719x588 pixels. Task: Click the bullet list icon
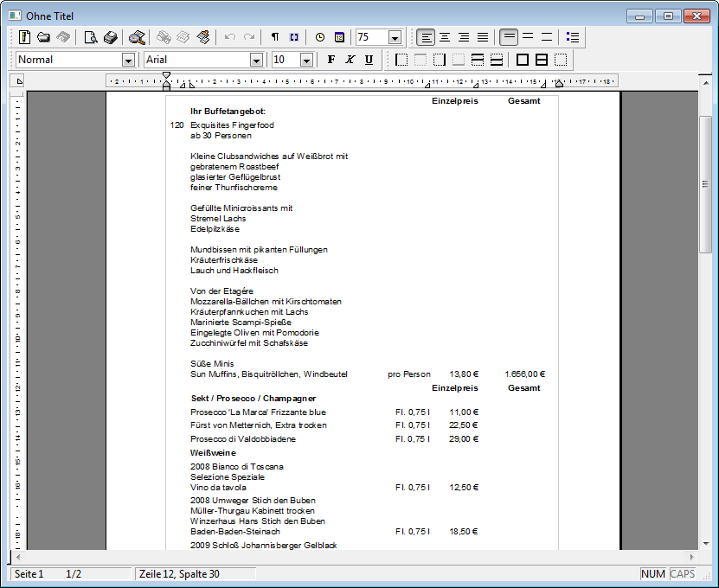click(572, 37)
